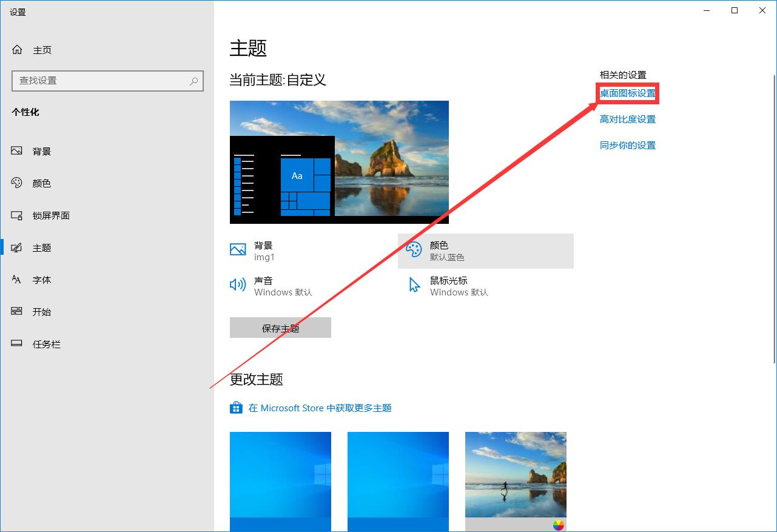Click the 锁屏界面 icon in sidebar
This screenshot has height=532, width=777.
(17, 215)
